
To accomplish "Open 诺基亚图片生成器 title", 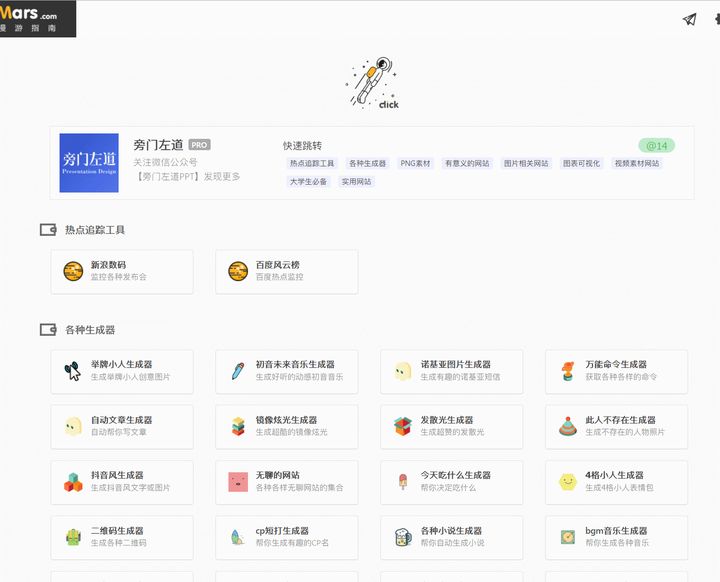I will pyautogui.click(x=456, y=364).
